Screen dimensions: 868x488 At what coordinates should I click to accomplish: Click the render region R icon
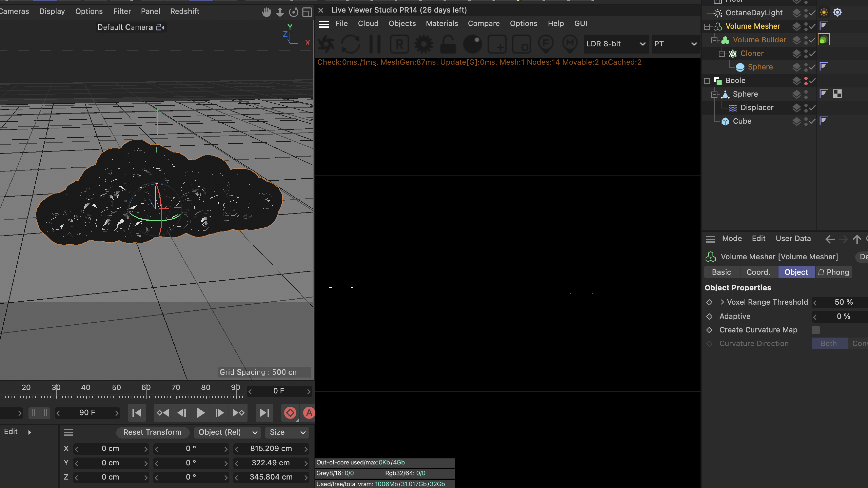coord(399,44)
